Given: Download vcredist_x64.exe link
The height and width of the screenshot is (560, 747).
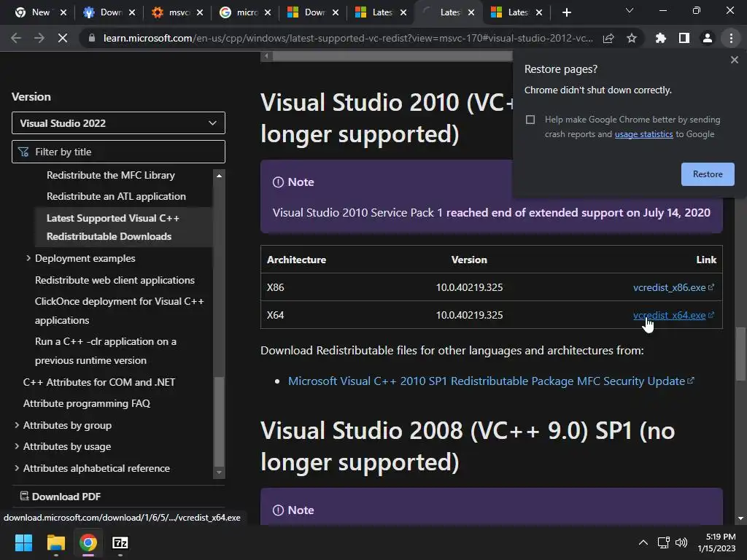Looking at the screenshot, I should 670,315.
